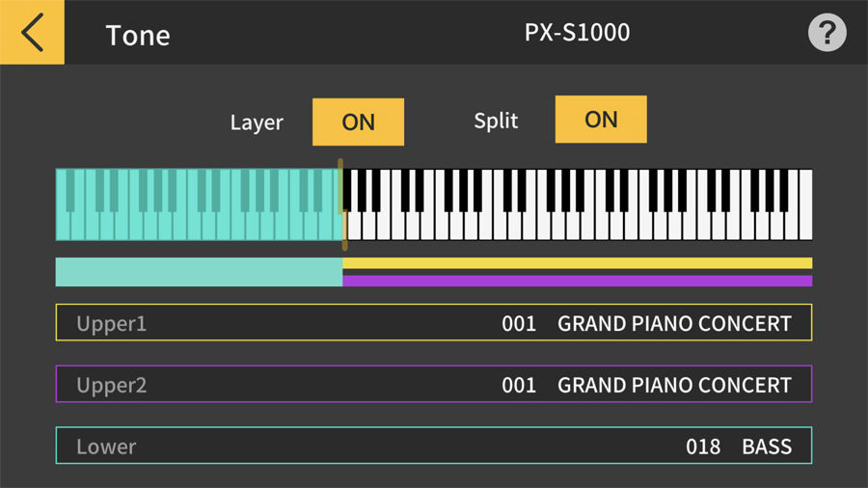
Task: Click the PX-S1000 model name
Action: [x=577, y=33]
